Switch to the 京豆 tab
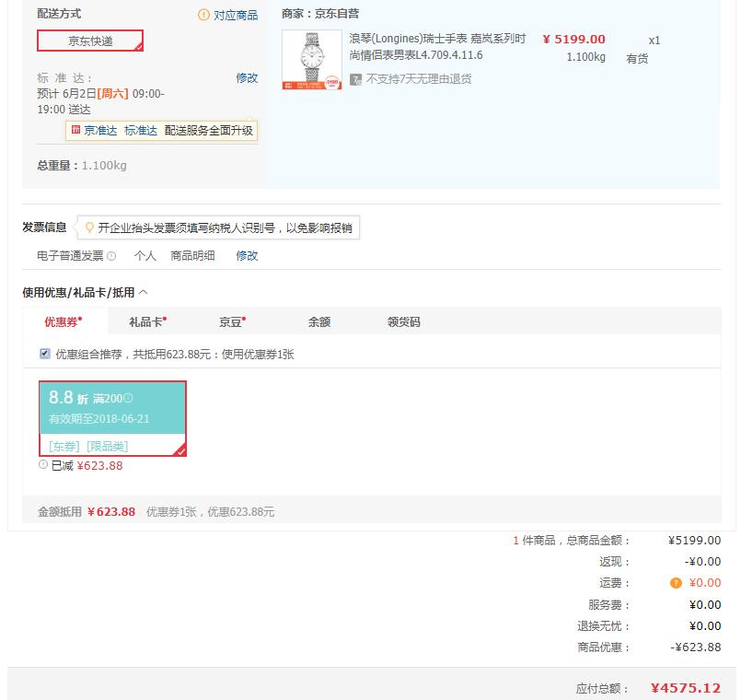The height and width of the screenshot is (700, 741). pyautogui.click(x=232, y=321)
